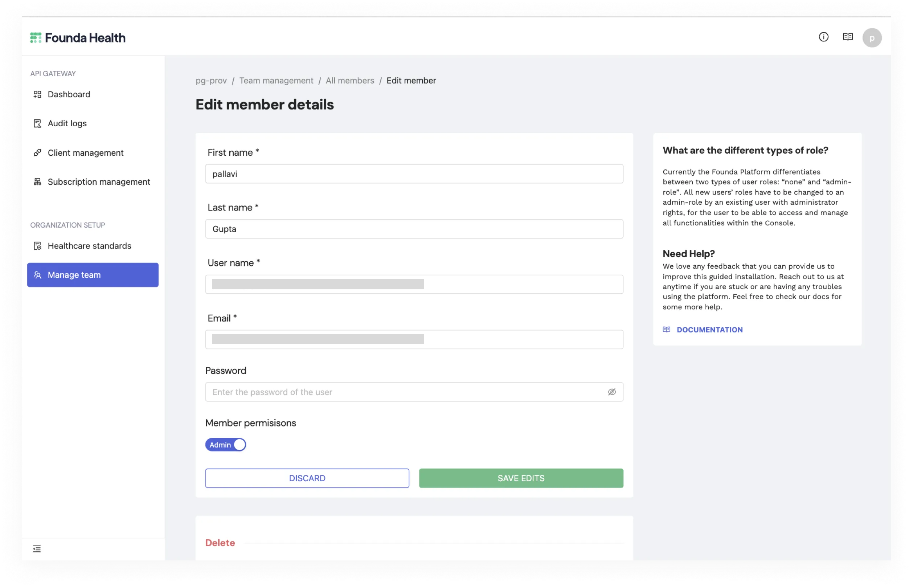Toggle the Admin member permission switch
Screen dimensions: 913x588
click(226, 445)
